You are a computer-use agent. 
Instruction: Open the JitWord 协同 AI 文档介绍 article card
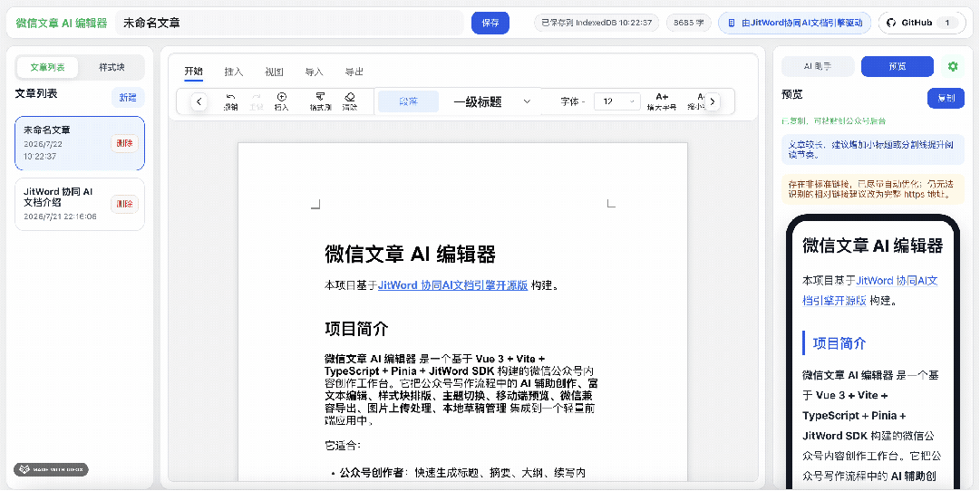(x=80, y=204)
